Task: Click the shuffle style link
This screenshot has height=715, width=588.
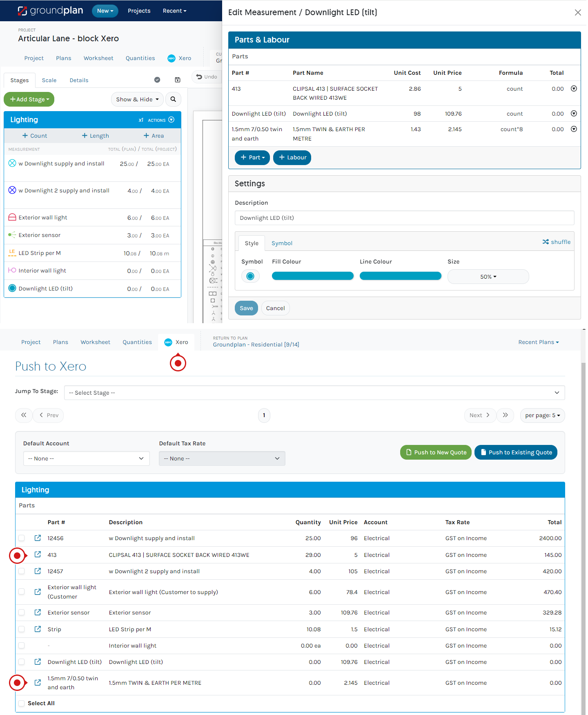Action: pyautogui.click(x=557, y=242)
